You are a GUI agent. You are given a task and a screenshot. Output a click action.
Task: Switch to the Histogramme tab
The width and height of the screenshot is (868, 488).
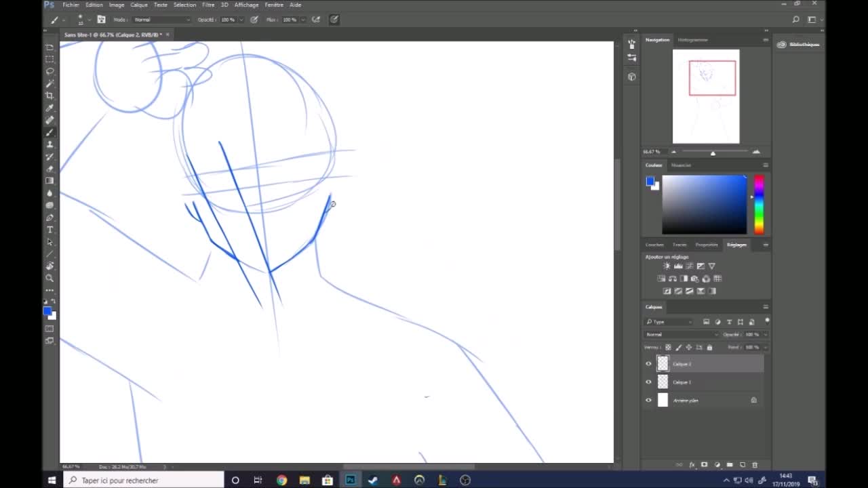692,40
